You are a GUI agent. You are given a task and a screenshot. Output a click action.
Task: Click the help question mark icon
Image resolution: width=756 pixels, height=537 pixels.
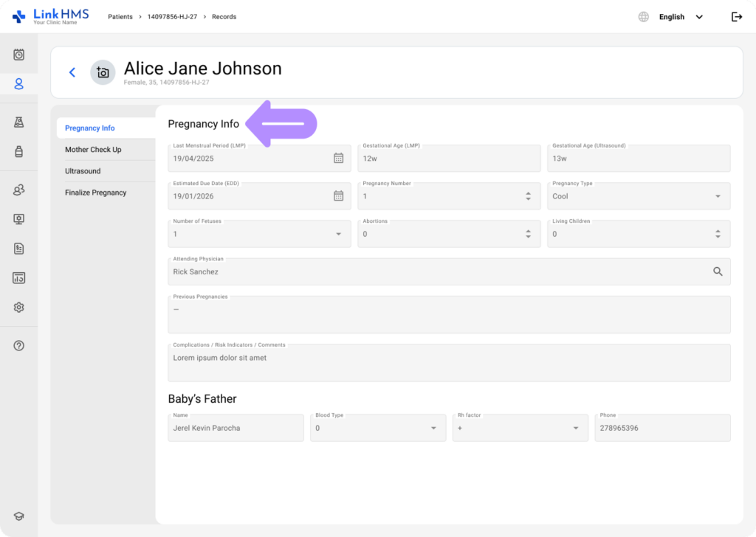tap(19, 346)
